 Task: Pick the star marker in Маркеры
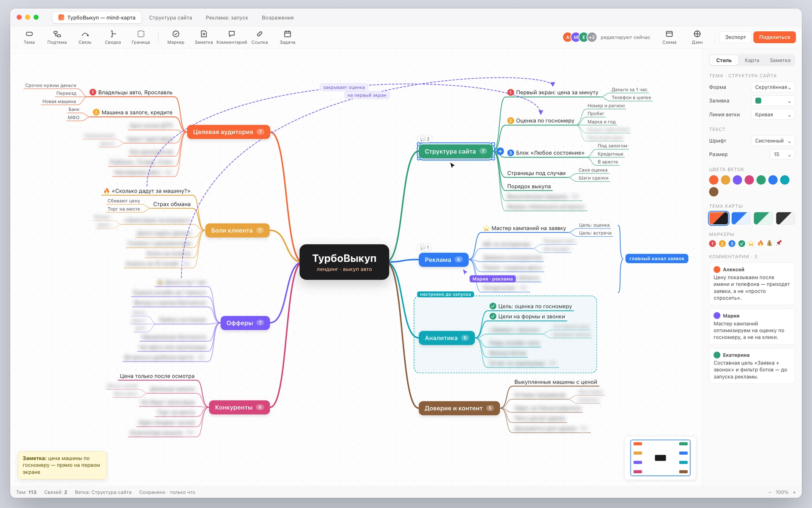751,243
